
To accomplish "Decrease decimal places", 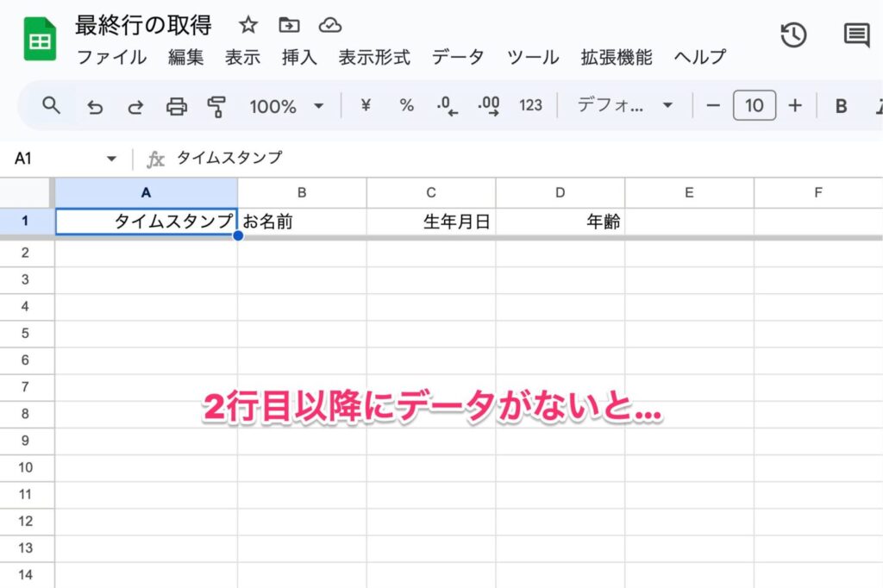I will [x=448, y=105].
